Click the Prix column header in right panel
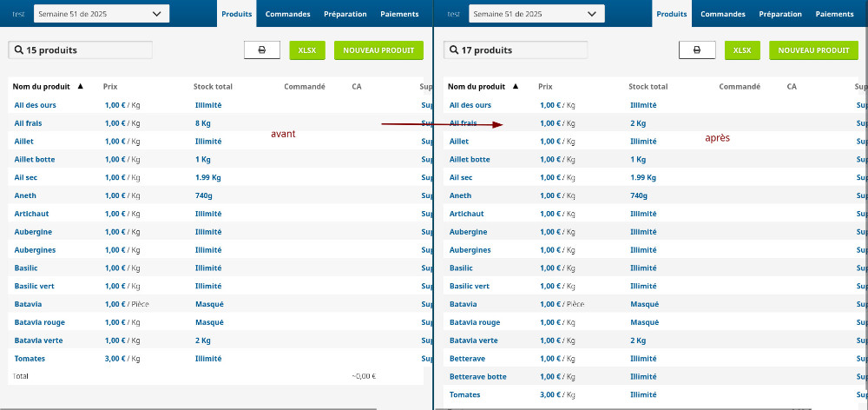Viewport: 868px width, 410px height. [545, 87]
